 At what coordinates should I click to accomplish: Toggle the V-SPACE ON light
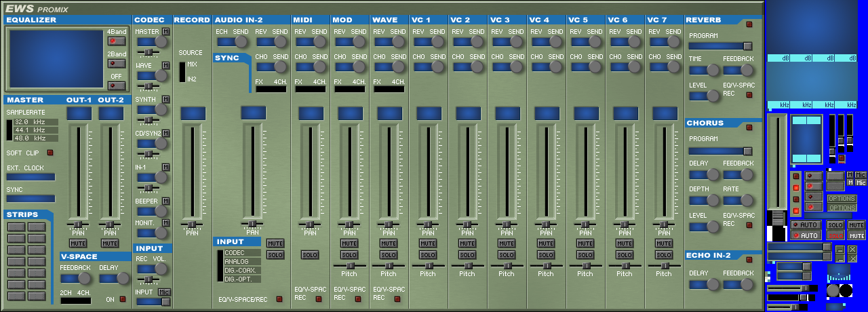123,299
